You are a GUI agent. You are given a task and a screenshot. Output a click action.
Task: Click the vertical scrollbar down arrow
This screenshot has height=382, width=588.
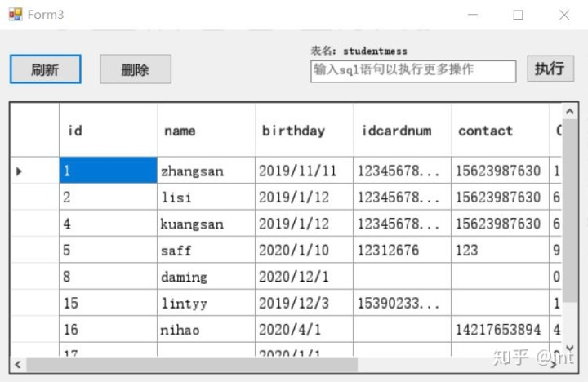coord(570,349)
